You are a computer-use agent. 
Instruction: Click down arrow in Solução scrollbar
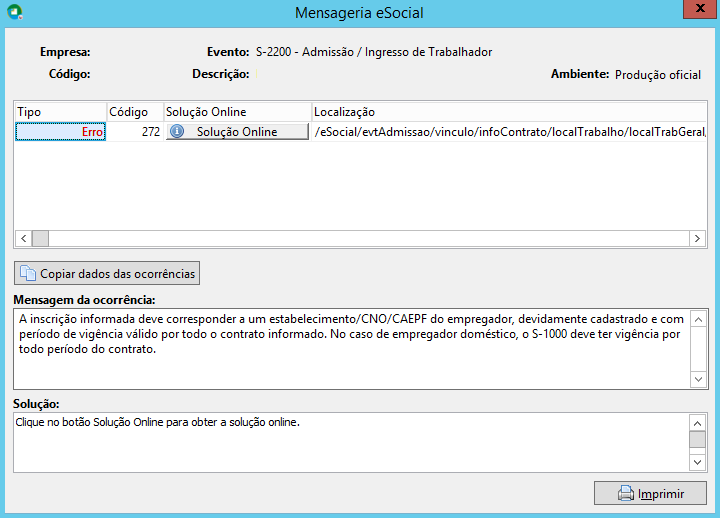[x=698, y=462]
